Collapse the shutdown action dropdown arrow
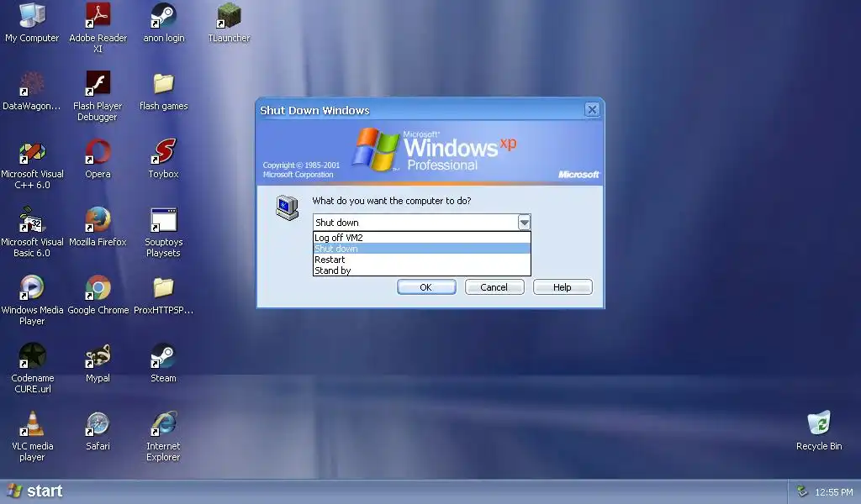Viewport: 861px width, 504px height. pyautogui.click(x=524, y=222)
